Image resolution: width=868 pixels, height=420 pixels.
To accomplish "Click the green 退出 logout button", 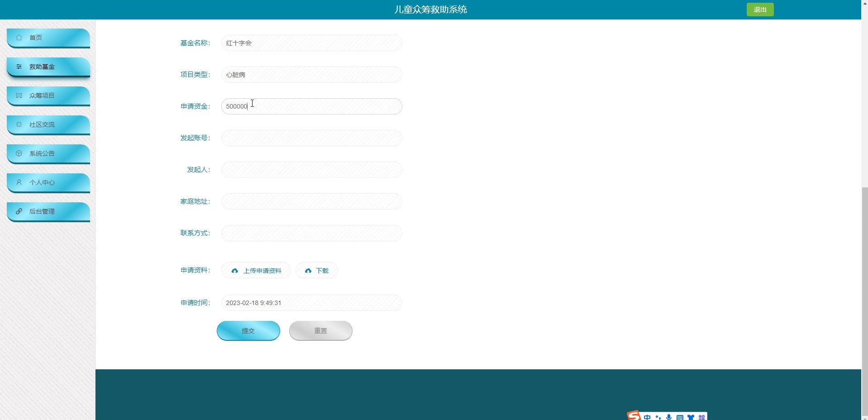I will tap(760, 10).
